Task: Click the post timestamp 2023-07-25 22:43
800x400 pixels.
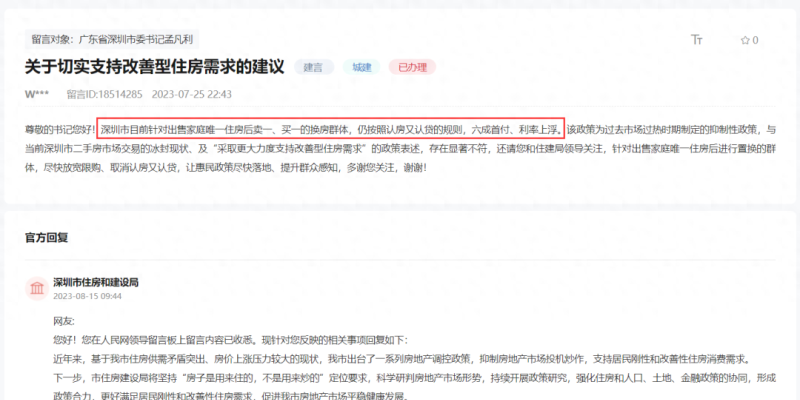Action: pyautogui.click(x=192, y=94)
